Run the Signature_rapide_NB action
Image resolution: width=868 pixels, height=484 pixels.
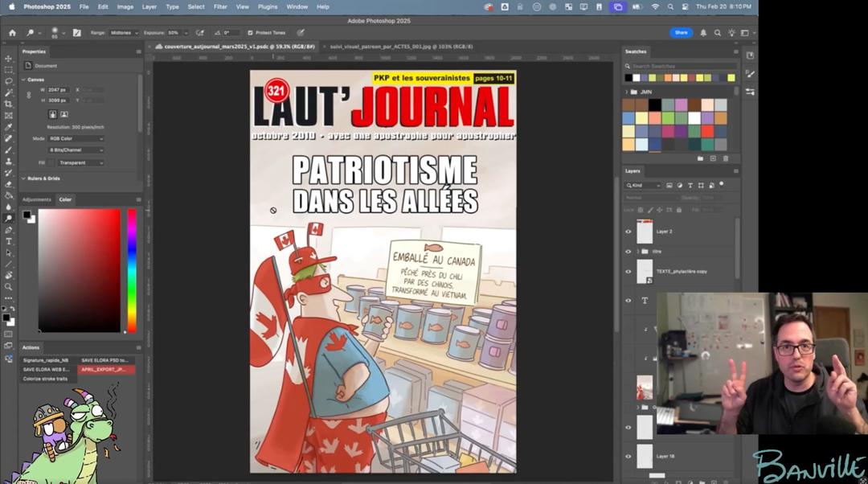(x=47, y=360)
